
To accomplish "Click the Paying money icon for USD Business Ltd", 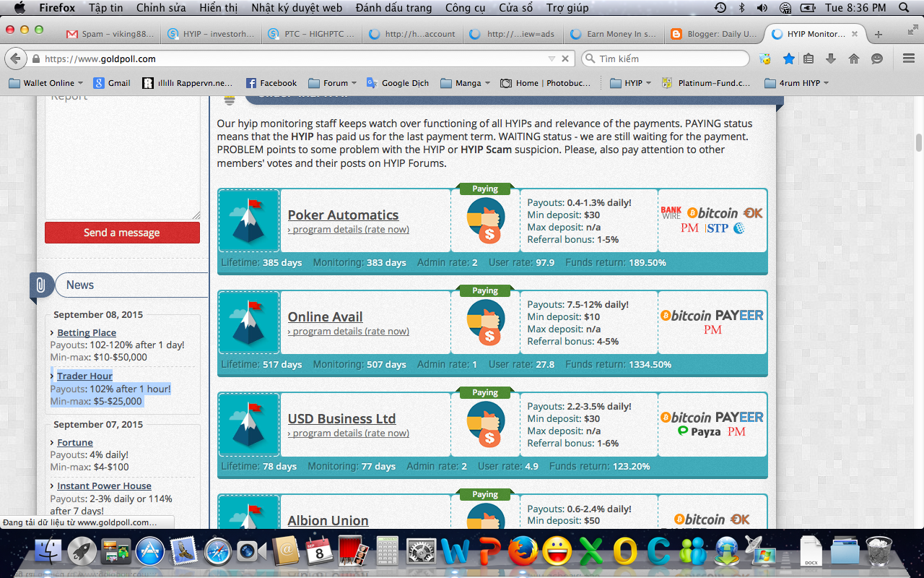I will [x=485, y=425].
